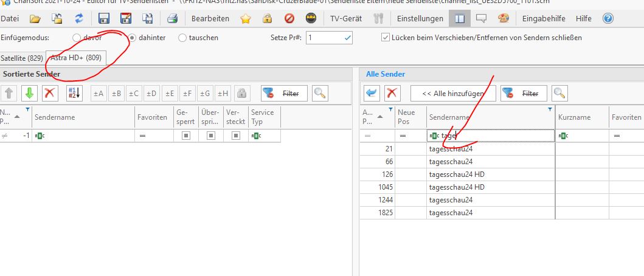The image size is (644, 276).
Task: Click Filter button in Alle Sender toolbar
Action: 524,93
